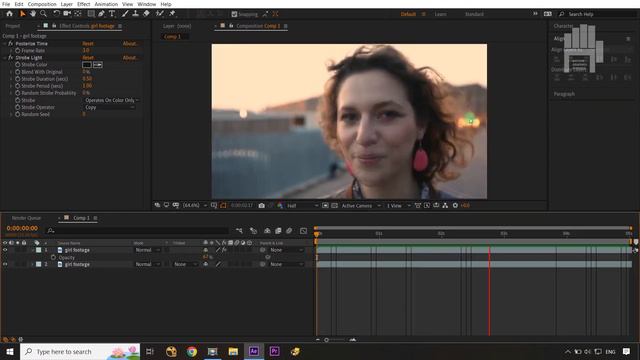Select the Hand tool
640x360 pixels.
(33, 14)
